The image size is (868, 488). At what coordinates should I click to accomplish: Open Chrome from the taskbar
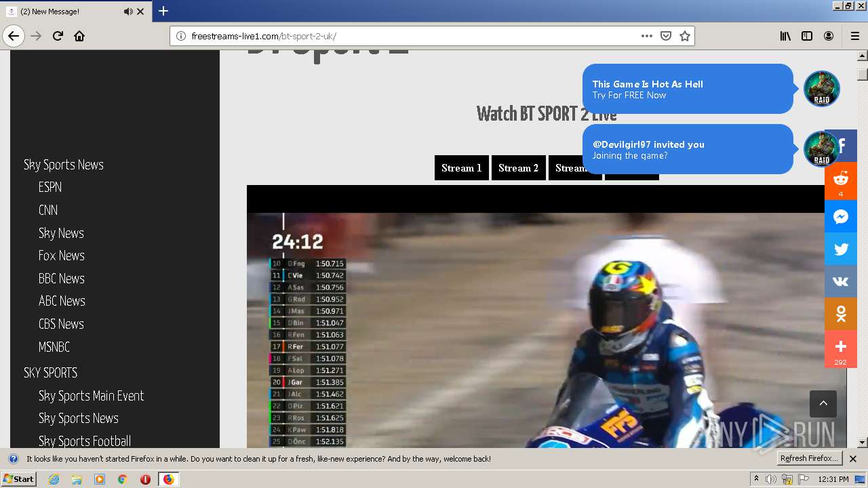tap(123, 479)
